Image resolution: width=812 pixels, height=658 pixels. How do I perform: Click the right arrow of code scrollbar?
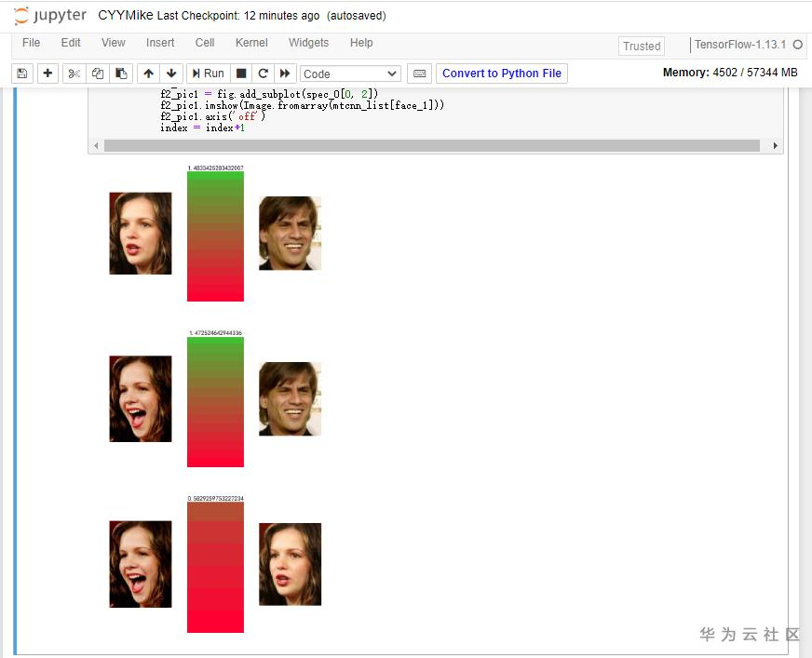[x=776, y=146]
